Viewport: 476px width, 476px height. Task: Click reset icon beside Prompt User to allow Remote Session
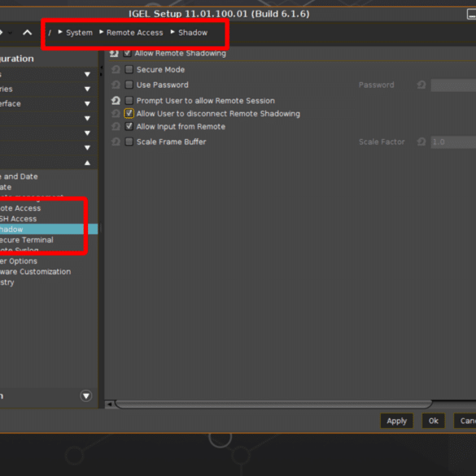click(116, 100)
